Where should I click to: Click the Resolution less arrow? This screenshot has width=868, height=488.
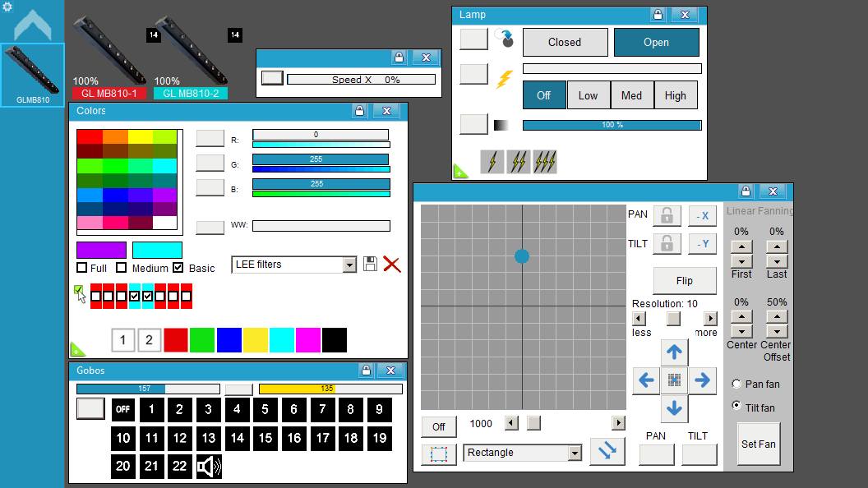pyautogui.click(x=639, y=319)
